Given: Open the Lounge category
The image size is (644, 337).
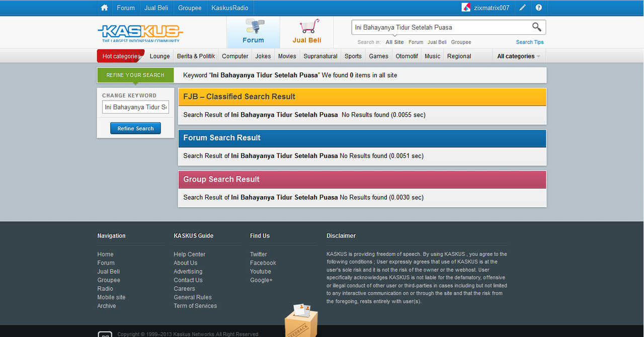Looking at the screenshot, I should click(160, 56).
